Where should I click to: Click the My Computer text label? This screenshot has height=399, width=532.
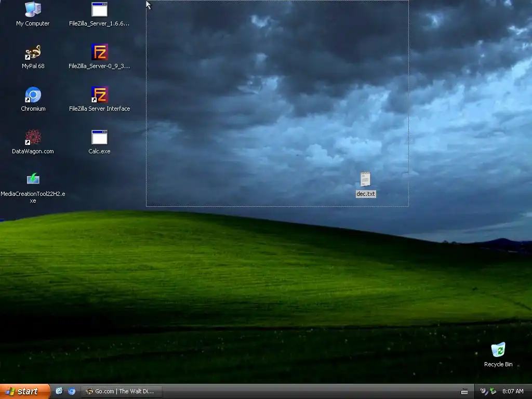(33, 23)
